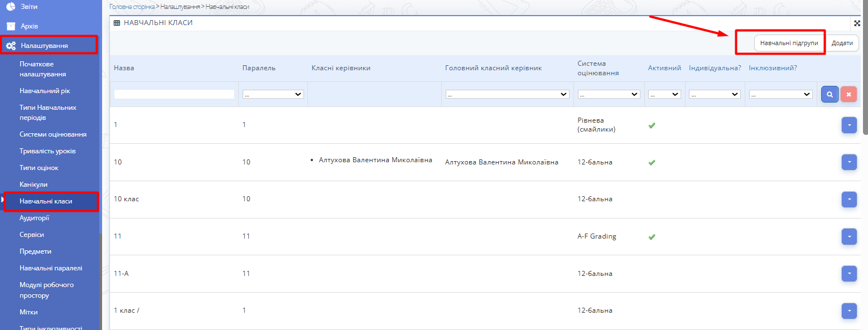Open the Предмети menu item
The width and height of the screenshot is (868, 330).
coord(36,251)
